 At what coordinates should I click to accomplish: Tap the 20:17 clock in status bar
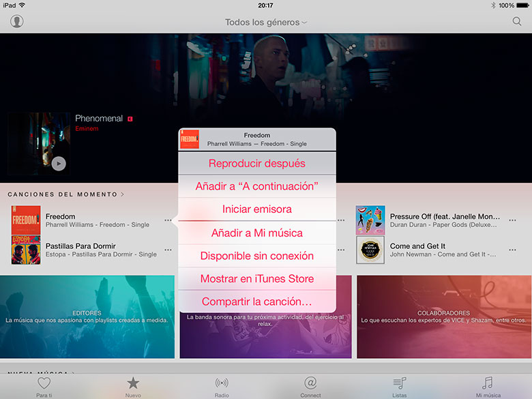(265, 5)
